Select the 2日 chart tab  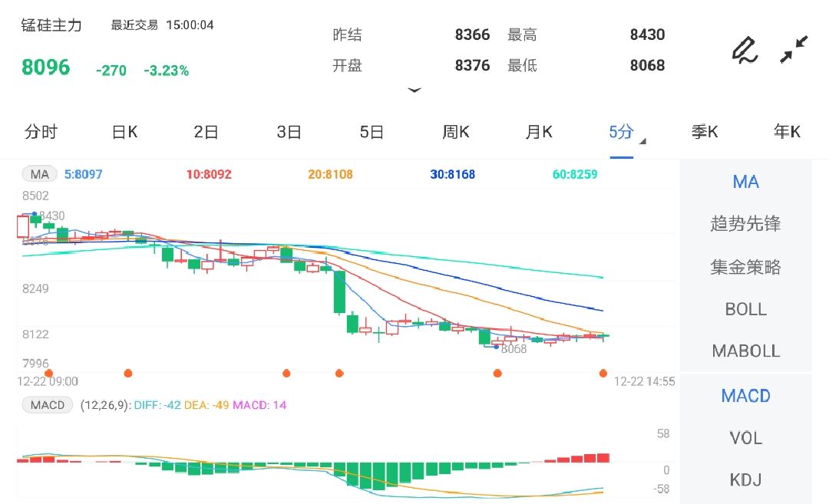point(206,131)
